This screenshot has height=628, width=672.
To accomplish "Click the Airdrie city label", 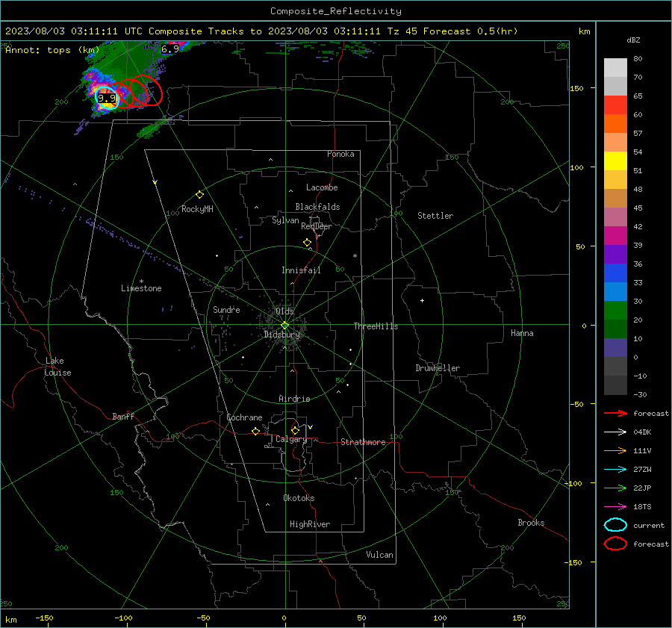I will tap(294, 399).
